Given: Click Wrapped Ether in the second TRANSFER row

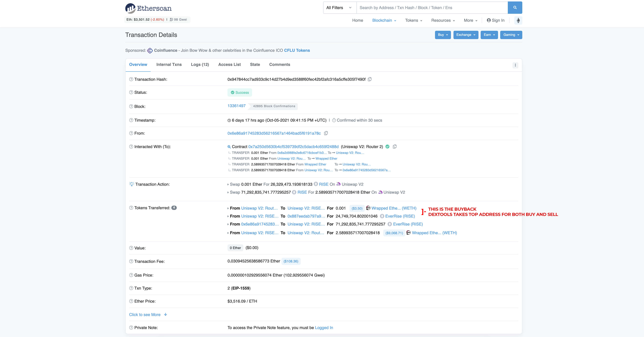Looking at the screenshot, I should pos(326,158).
